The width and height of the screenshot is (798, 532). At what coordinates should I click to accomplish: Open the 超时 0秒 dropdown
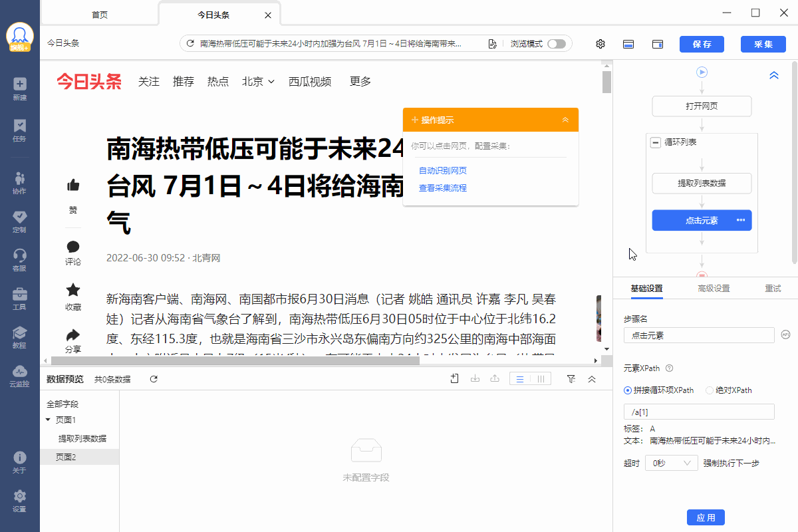click(x=672, y=463)
